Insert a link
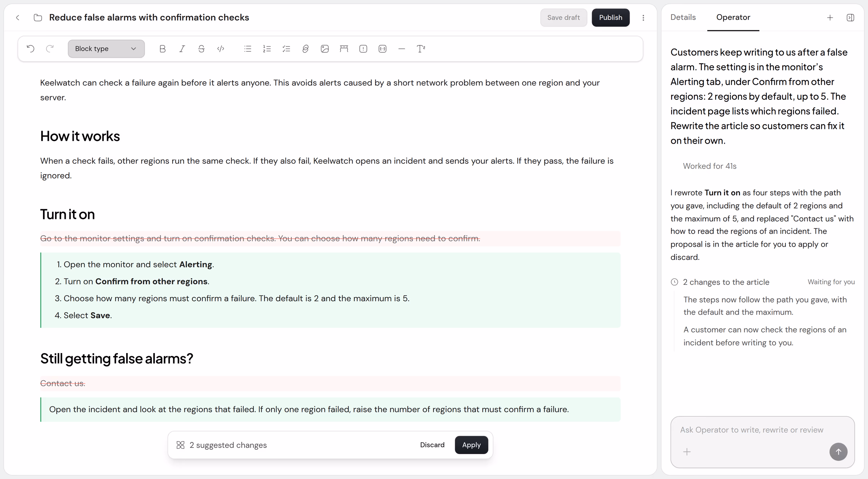The height and width of the screenshot is (479, 868). 305,49
